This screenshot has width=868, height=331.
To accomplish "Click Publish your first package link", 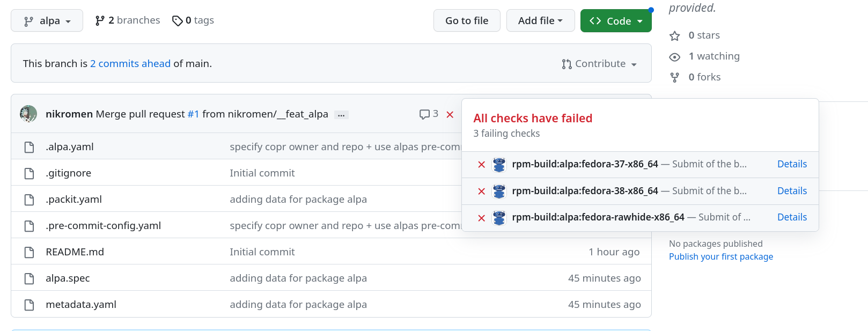I will [x=721, y=256].
